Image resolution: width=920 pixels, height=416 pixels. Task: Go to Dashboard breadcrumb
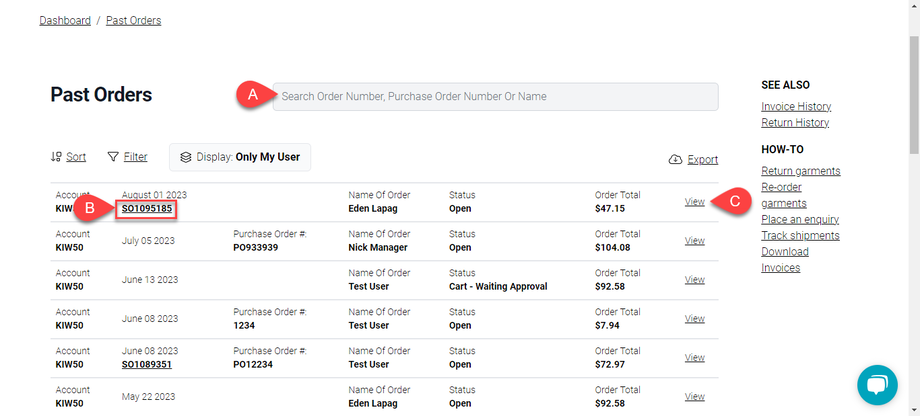(65, 20)
